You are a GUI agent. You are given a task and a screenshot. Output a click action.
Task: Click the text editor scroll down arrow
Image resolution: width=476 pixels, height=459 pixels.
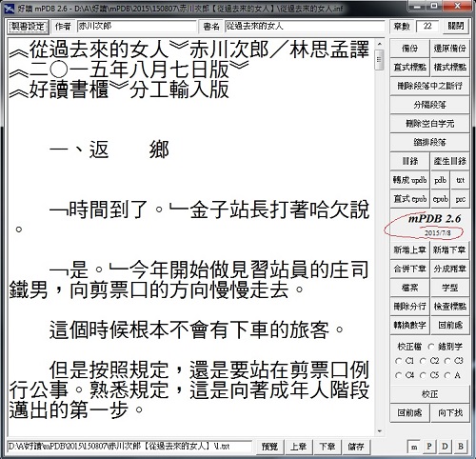[x=379, y=431]
